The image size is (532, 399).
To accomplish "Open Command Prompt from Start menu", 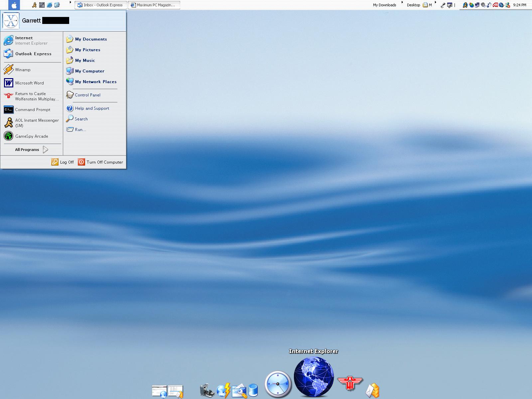I will tap(32, 110).
